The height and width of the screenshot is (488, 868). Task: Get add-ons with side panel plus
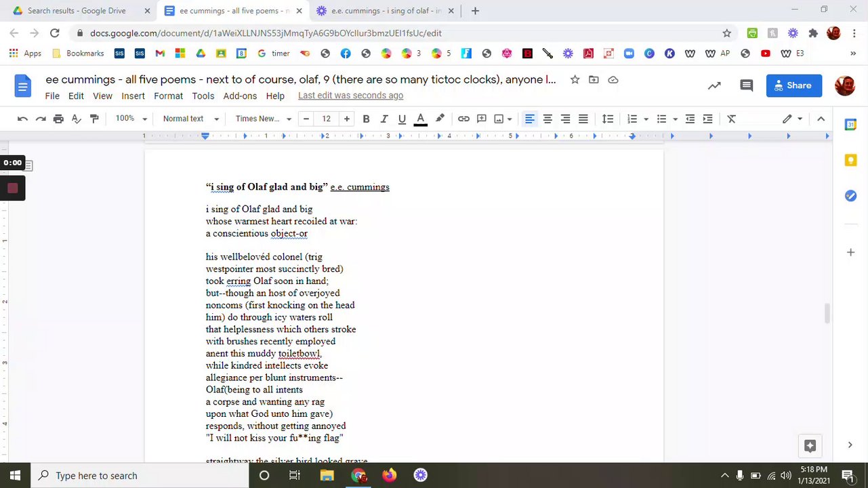click(x=850, y=252)
